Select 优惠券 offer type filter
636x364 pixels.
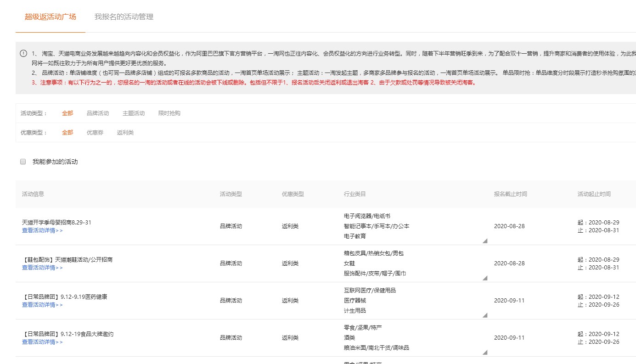click(95, 132)
